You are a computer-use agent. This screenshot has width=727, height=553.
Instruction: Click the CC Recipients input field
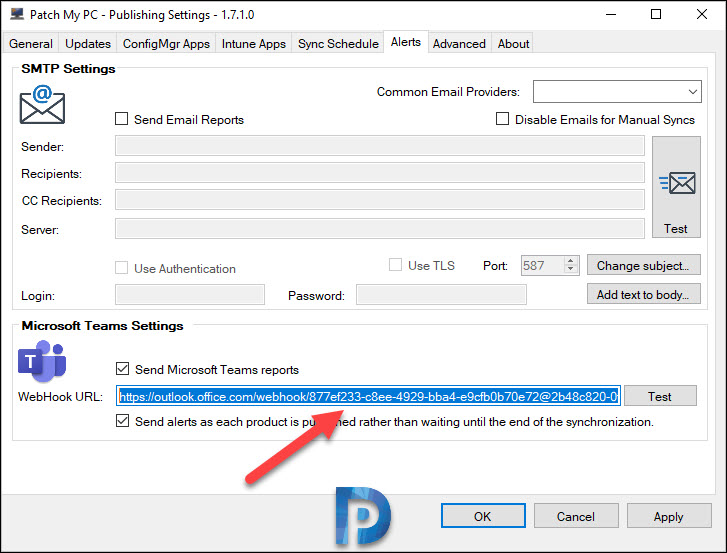[x=380, y=200]
